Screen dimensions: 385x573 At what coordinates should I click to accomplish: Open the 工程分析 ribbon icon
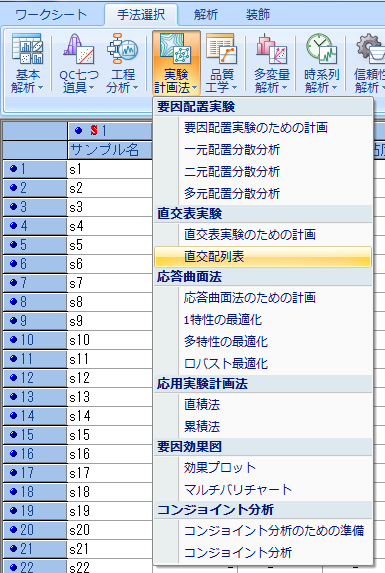pos(122,63)
